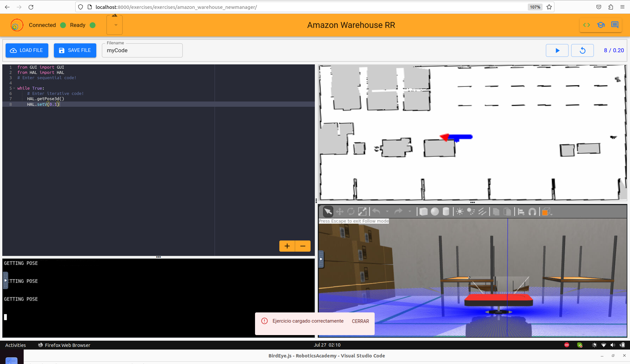Click the browser back arrow
This screenshot has height=364, width=630.
7,7
